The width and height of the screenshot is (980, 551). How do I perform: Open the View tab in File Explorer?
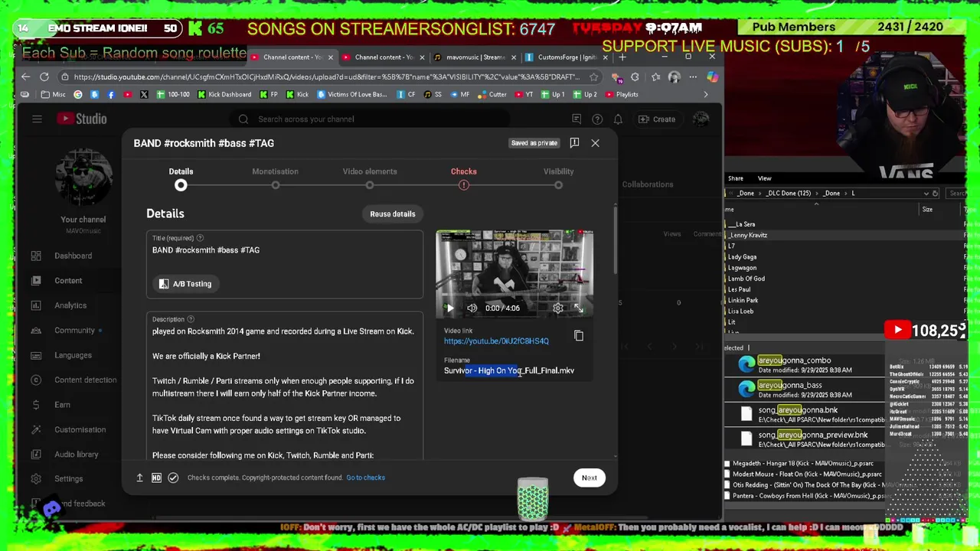pos(764,178)
